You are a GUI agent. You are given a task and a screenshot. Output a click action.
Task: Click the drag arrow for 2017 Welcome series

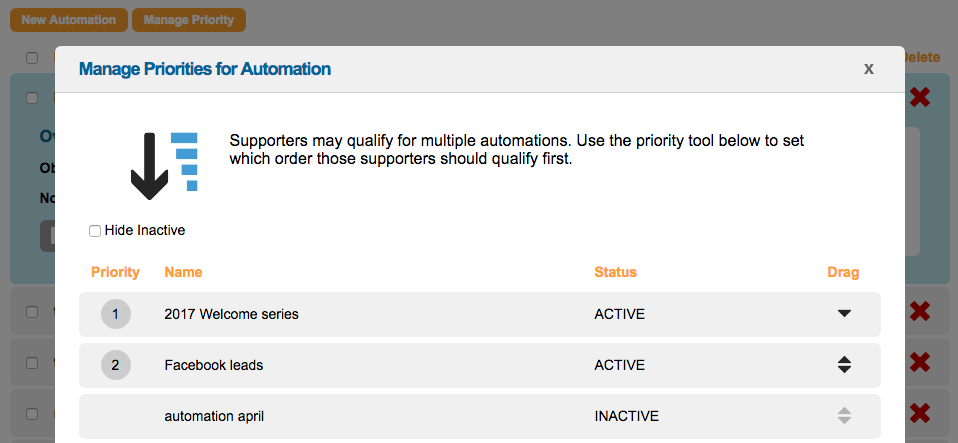[x=844, y=314]
